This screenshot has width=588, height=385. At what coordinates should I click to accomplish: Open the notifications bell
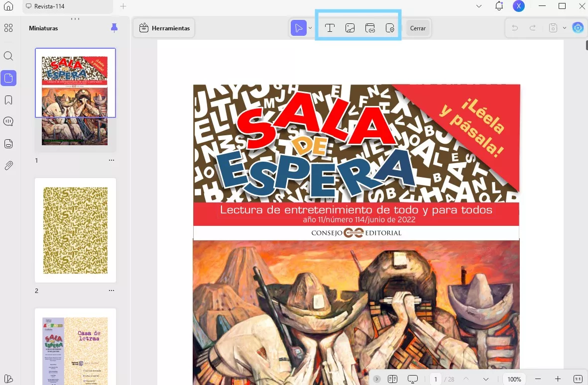click(x=499, y=6)
